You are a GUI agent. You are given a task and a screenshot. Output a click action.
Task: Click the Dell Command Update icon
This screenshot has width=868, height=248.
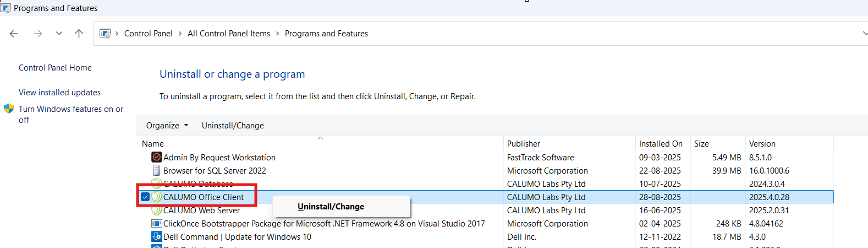157,236
